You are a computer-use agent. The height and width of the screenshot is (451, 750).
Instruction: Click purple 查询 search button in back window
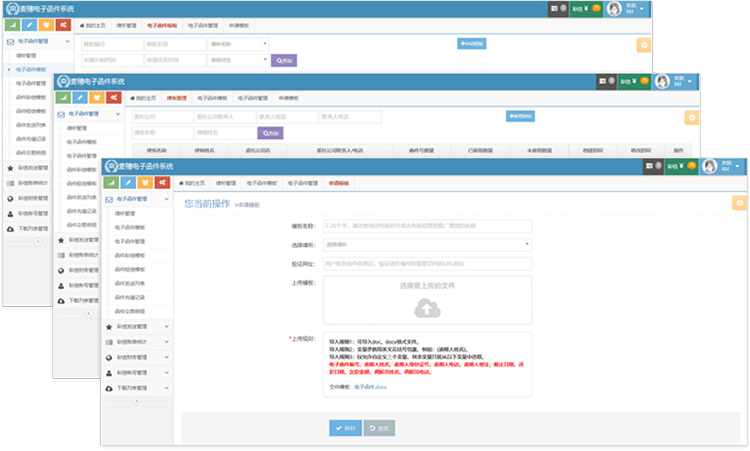(x=284, y=60)
